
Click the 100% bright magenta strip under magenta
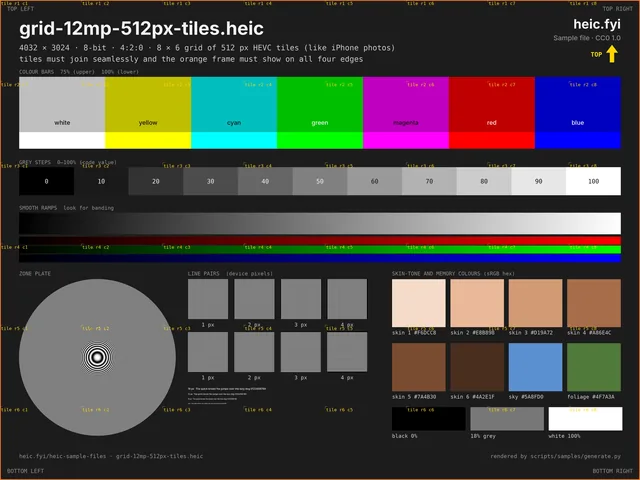406,140
